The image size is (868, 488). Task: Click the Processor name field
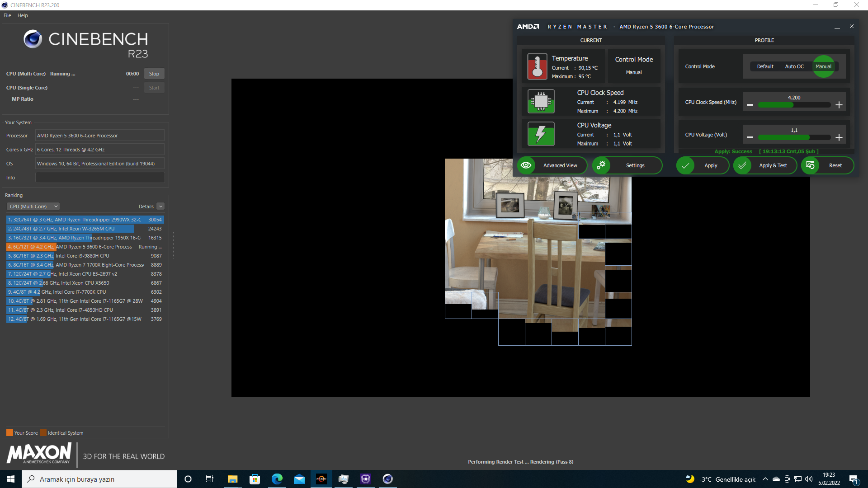(100, 136)
